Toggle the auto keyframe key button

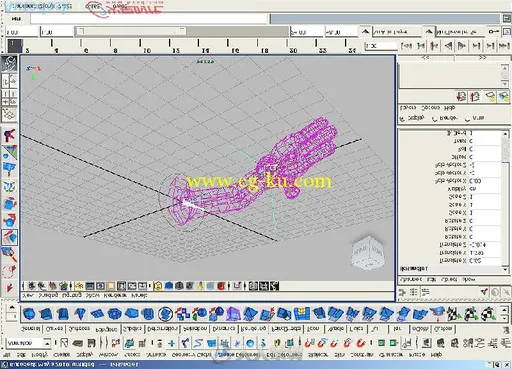[x=494, y=31]
